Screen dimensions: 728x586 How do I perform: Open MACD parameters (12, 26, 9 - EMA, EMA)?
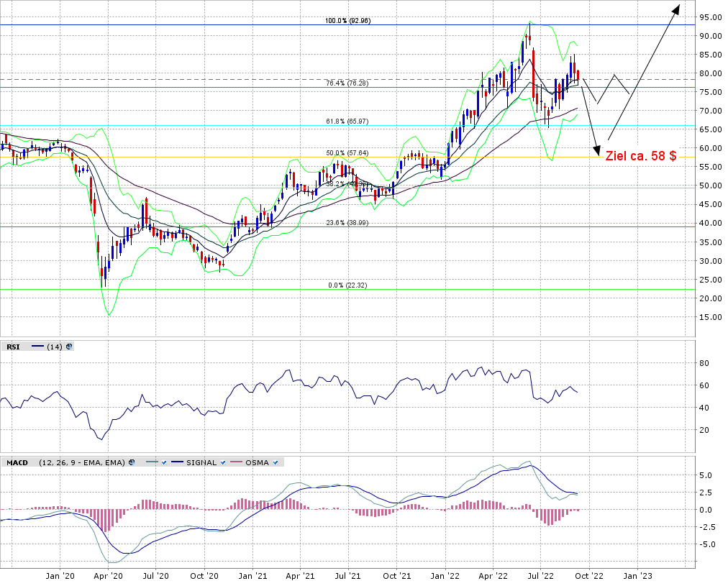[82, 462]
